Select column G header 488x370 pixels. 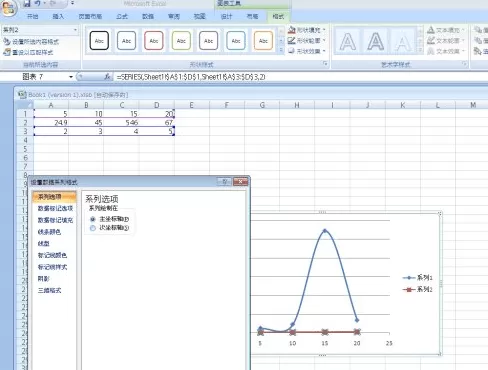(x=262, y=105)
